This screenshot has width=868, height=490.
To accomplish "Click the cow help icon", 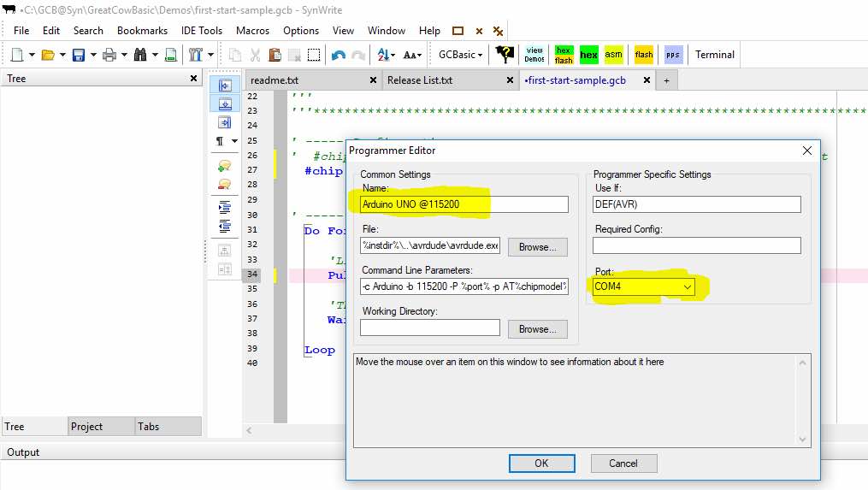I will 505,54.
